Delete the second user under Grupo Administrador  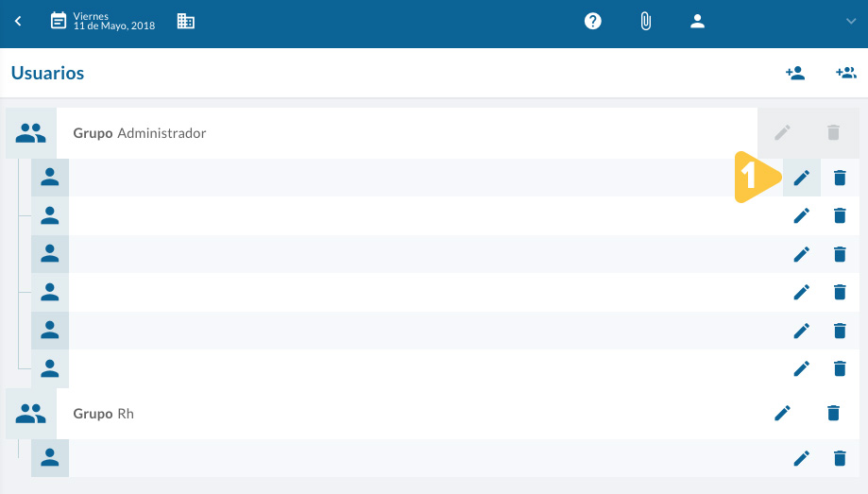[x=840, y=215]
